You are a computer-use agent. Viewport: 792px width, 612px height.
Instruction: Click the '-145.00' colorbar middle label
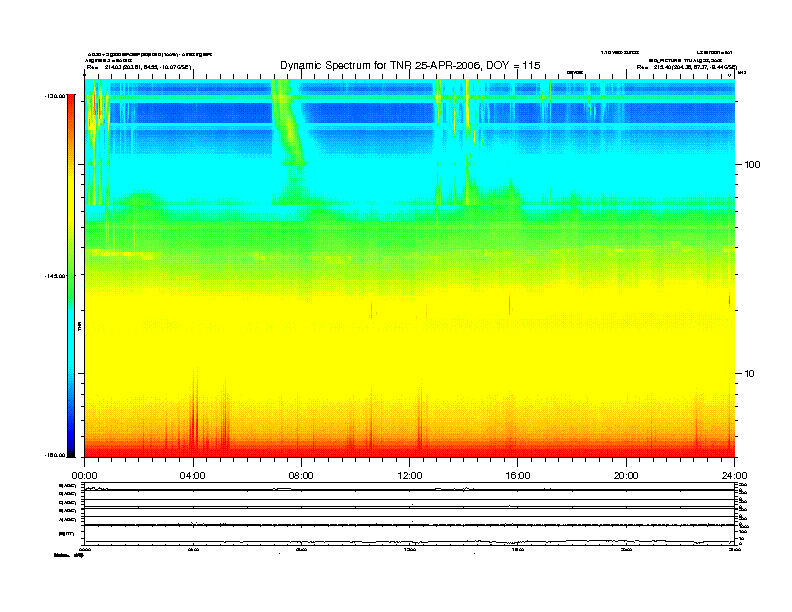(x=55, y=276)
